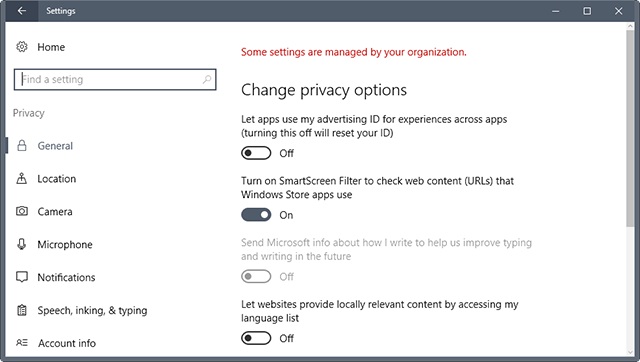This screenshot has width=640, height=362.
Task: Click the Camera icon in sidebar
Action: tap(22, 211)
